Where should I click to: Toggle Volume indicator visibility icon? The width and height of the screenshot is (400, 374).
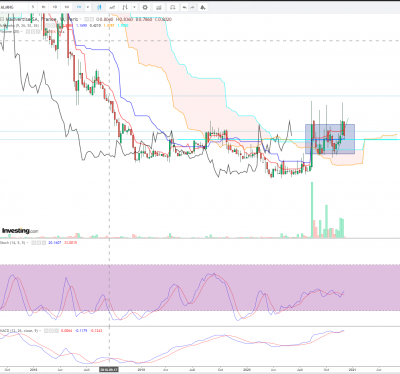(x=28, y=31)
